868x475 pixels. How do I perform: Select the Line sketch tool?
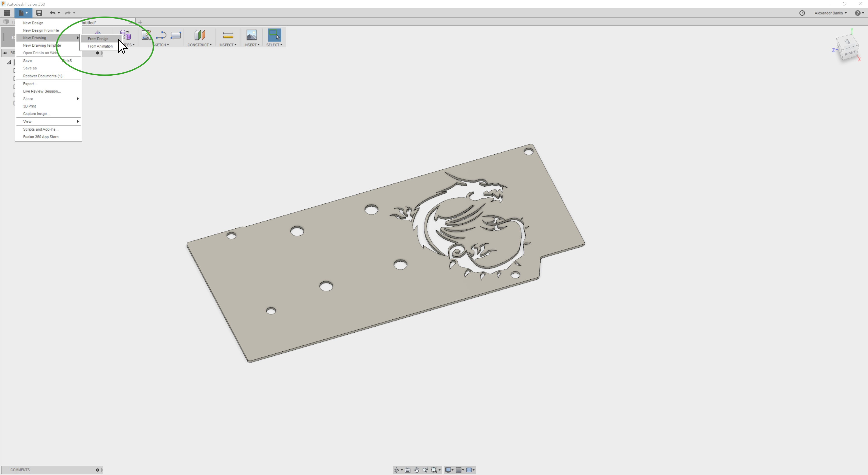tap(161, 35)
